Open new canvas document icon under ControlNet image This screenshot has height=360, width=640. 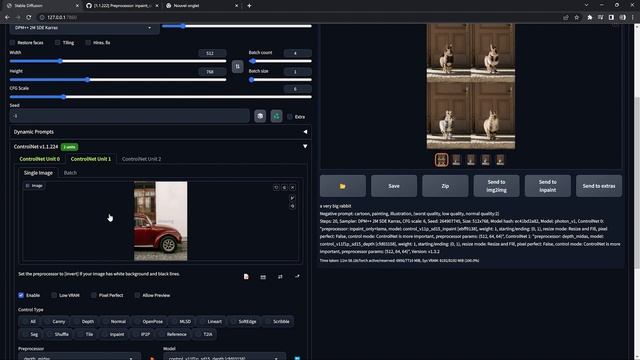246,277
